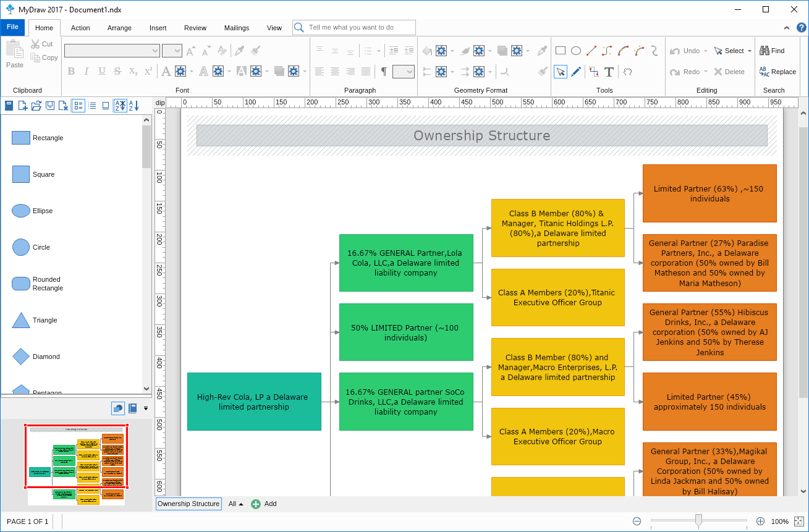Image resolution: width=809 pixels, height=532 pixels.
Task: Click the Copy button
Action: point(44,57)
